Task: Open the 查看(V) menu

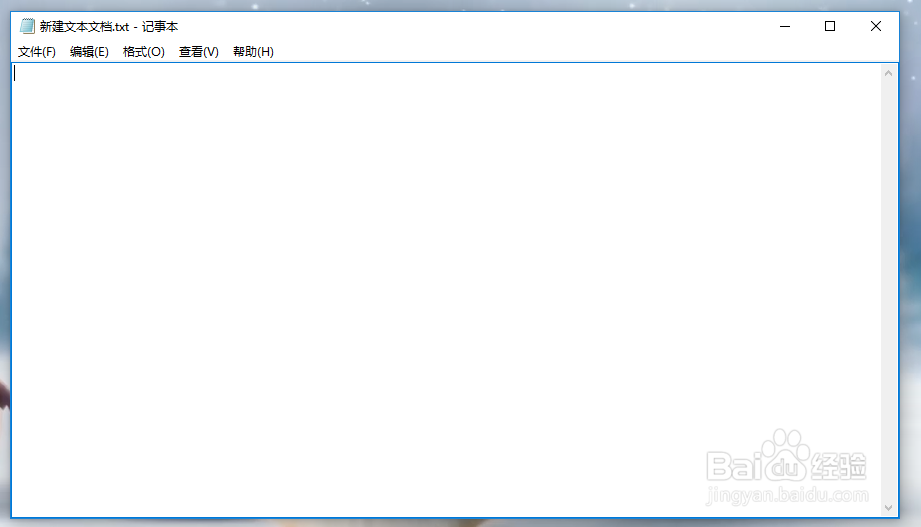Action: [199, 52]
